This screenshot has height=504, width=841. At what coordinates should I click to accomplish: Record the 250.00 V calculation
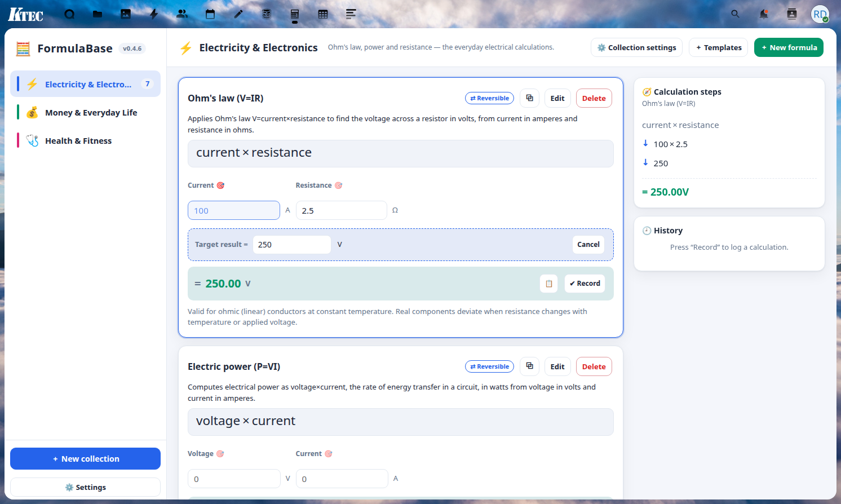(585, 284)
